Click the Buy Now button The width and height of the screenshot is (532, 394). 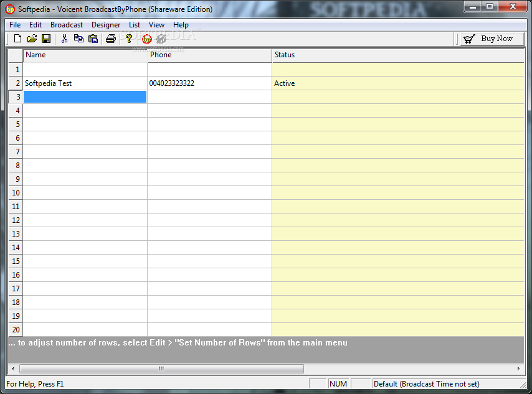(x=492, y=39)
